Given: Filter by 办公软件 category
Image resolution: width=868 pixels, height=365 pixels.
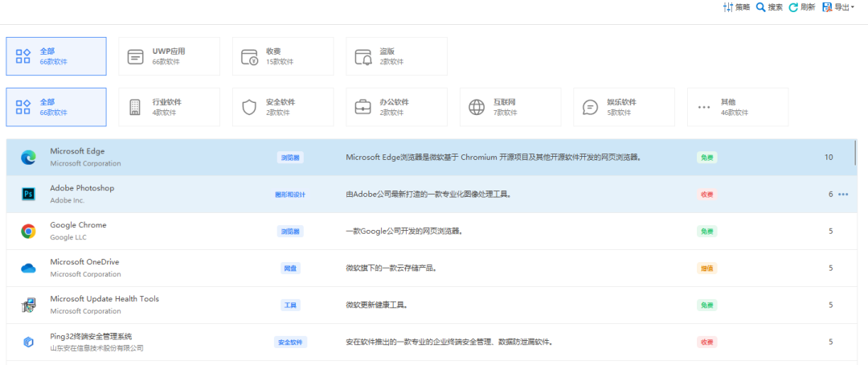Looking at the screenshot, I should click(x=396, y=107).
